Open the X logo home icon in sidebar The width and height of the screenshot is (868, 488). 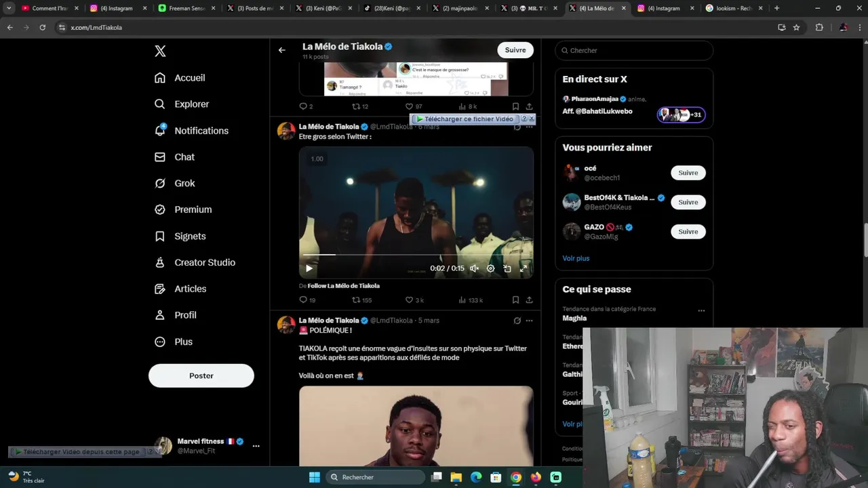160,51
